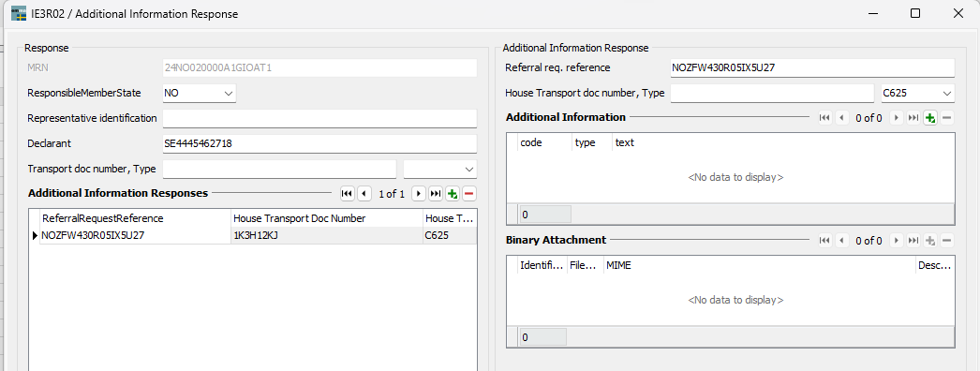Click the Transport doc number field
Viewport: 980px width, 371px height.
pos(279,170)
